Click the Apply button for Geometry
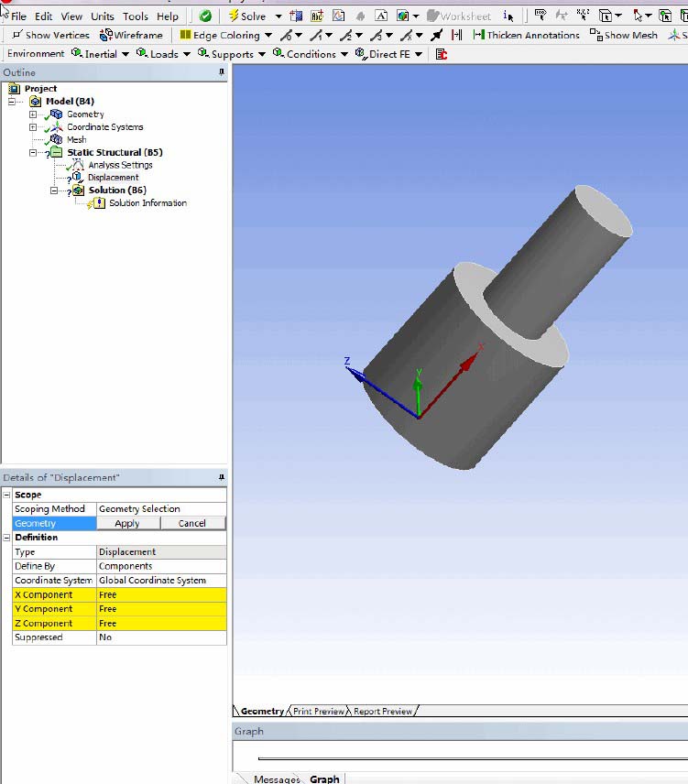Screen dimensions: 688x784 point(127,523)
